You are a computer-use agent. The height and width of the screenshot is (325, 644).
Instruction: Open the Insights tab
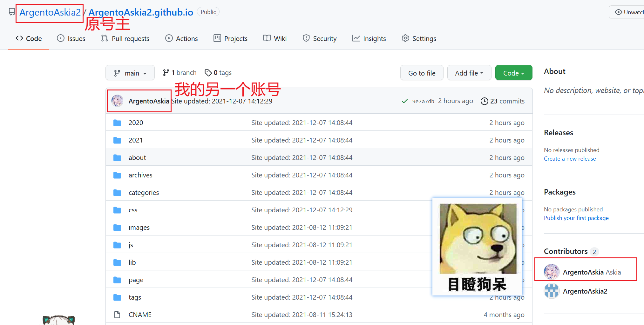tap(369, 38)
